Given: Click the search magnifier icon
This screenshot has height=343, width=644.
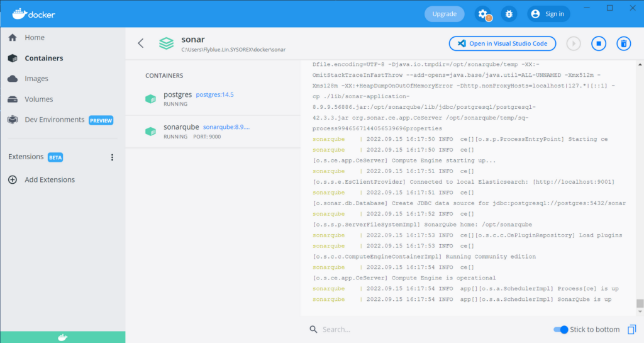Looking at the screenshot, I should [x=313, y=329].
